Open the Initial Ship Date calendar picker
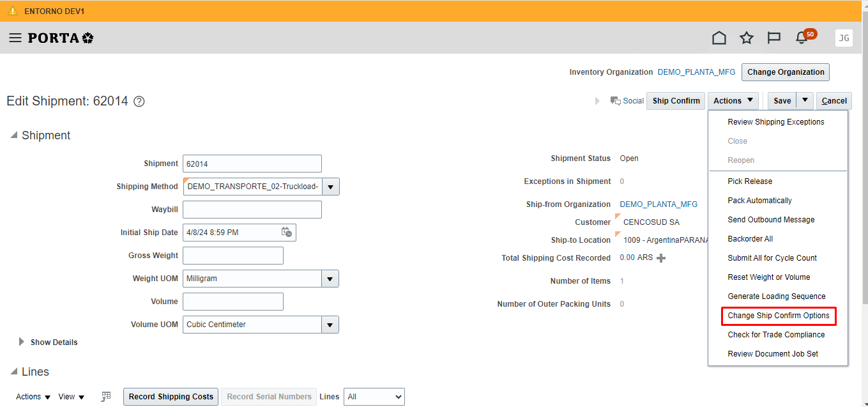 pyautogui.click(x=287, y=232)
